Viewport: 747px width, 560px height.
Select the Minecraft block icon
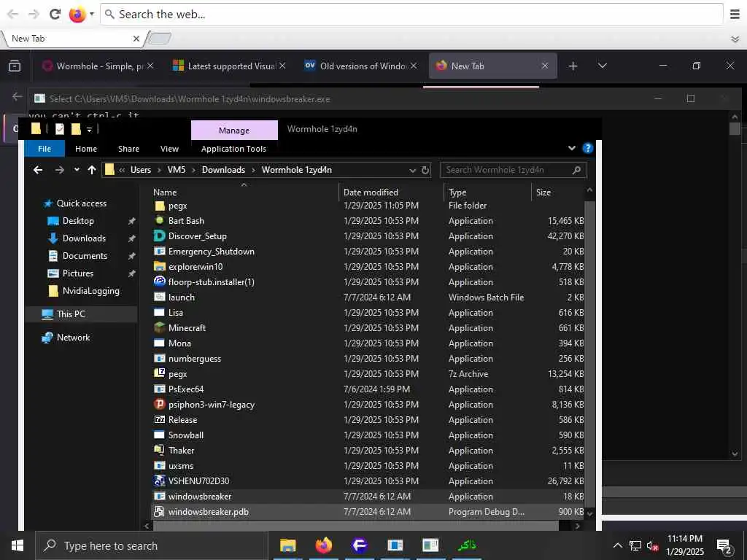coord(160,327)
